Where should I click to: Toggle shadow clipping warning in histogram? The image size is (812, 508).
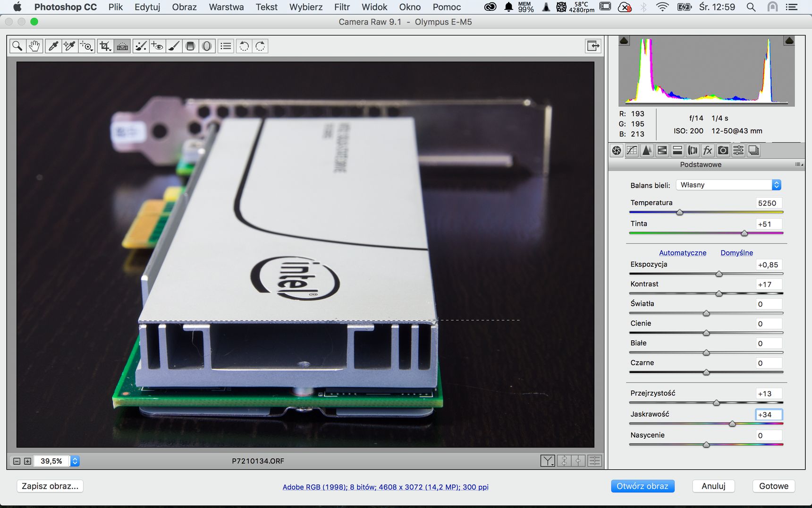[x=624, y=41]
